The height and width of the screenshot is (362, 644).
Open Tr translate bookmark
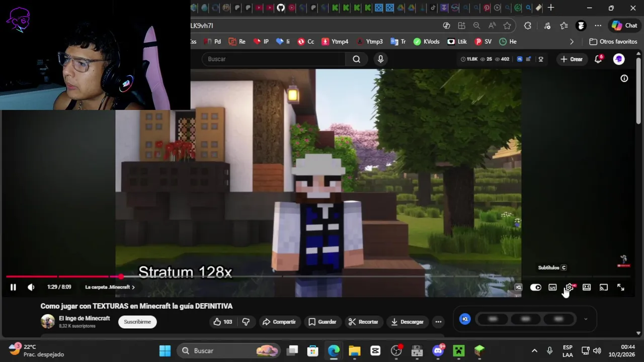[398, 42]
